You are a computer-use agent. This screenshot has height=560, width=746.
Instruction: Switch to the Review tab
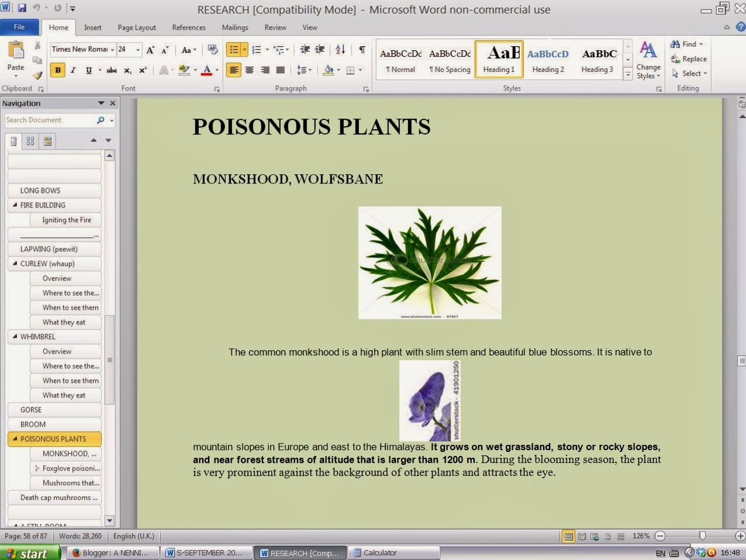pos(275,27)
